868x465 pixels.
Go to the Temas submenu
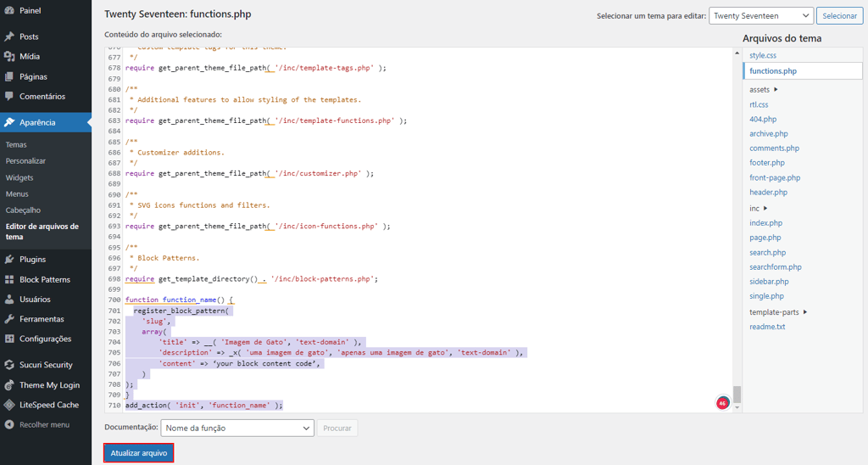[x=16, y=144]
